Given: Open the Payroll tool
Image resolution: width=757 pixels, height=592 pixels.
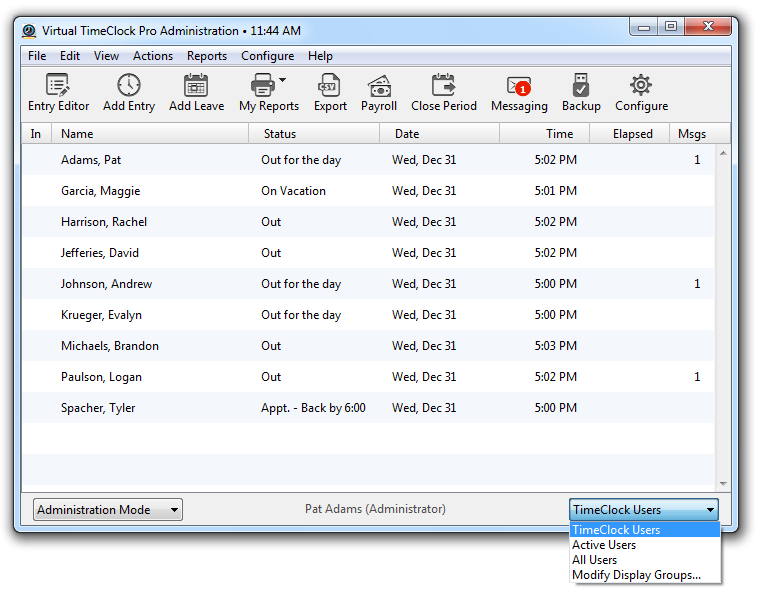Looking at the screenshot, I should [379, 93].
